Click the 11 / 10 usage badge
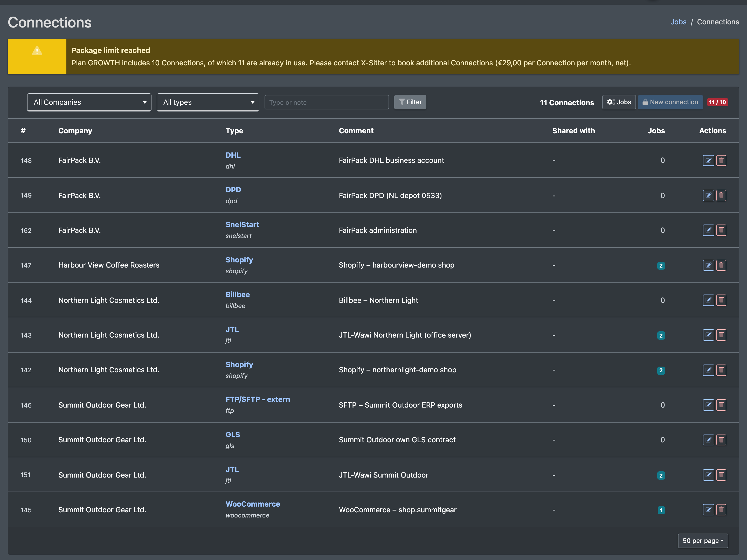 tap(717, 102)
